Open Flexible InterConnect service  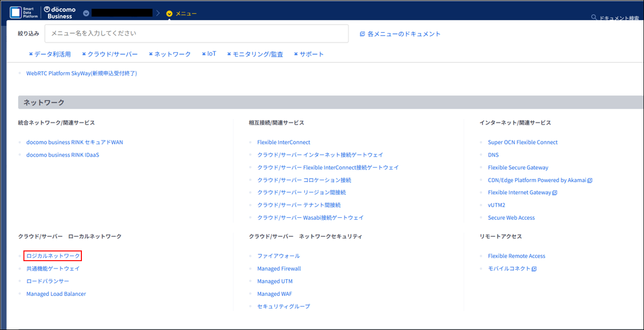click(283, 142)
